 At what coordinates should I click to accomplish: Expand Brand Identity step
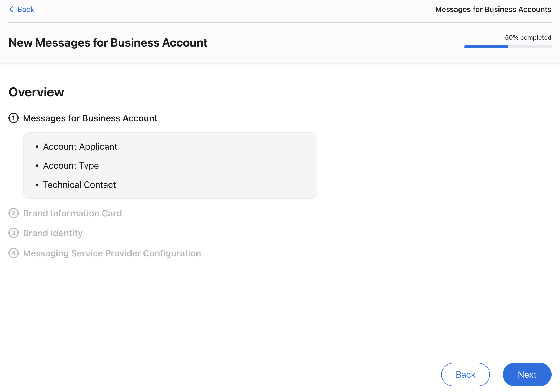[x=53, y=233]
